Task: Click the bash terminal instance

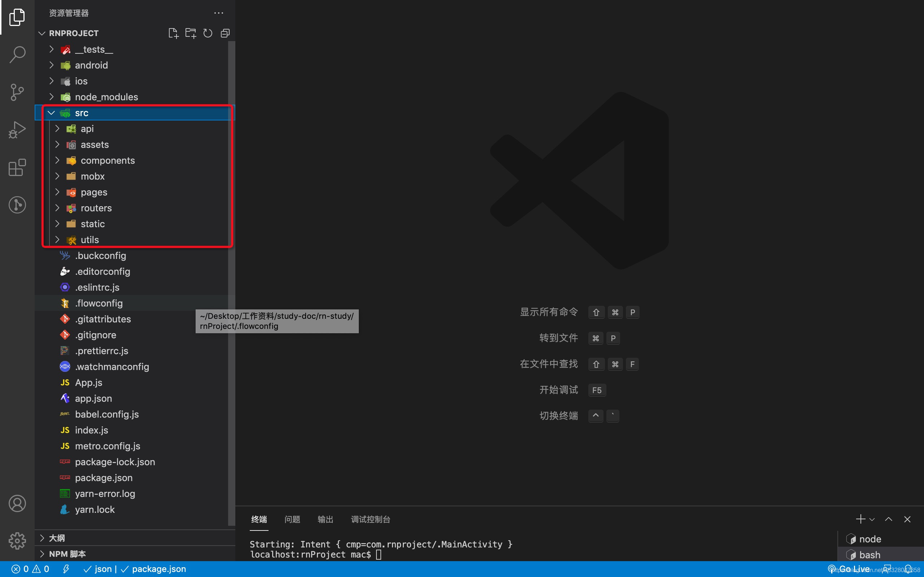Action: point(870,554)
